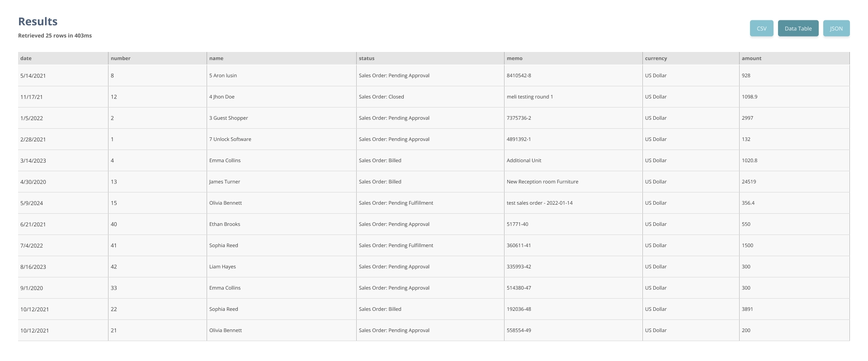The height and width of the screenshot is (361, 868).
Task: Click the status column header
Action: pos(367,58)
